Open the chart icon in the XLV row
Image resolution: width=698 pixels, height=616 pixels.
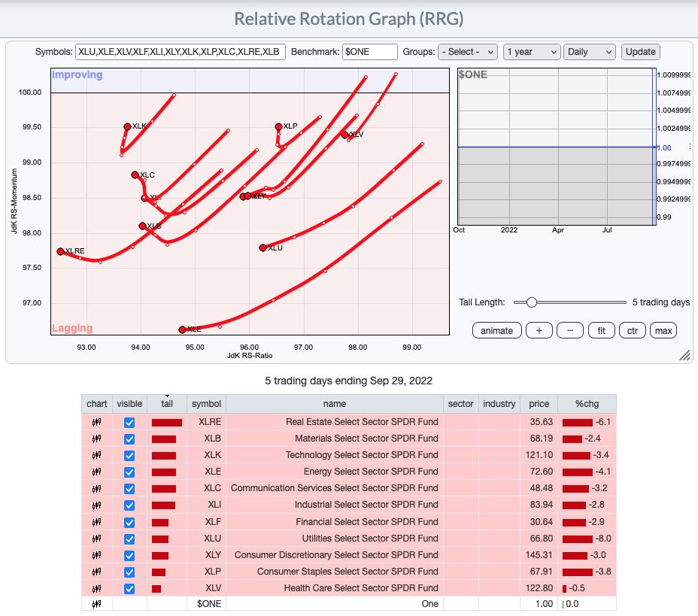tap(96, 588)
